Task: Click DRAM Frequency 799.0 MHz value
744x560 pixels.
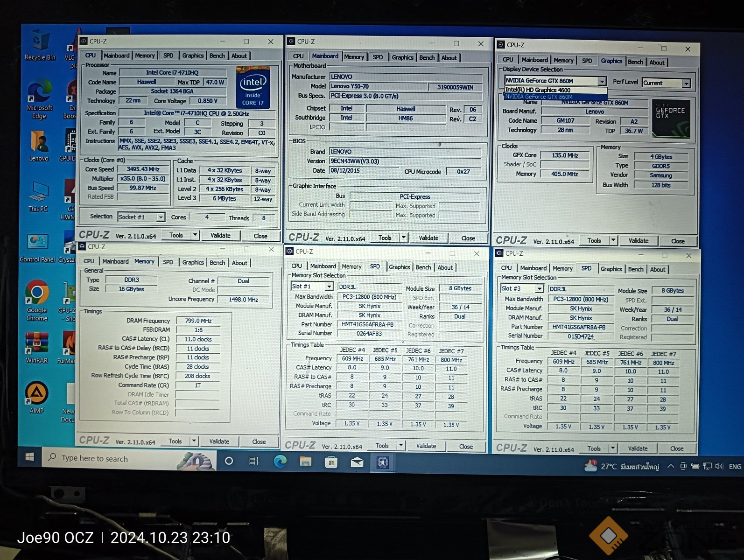Action: tap(198, 321)
